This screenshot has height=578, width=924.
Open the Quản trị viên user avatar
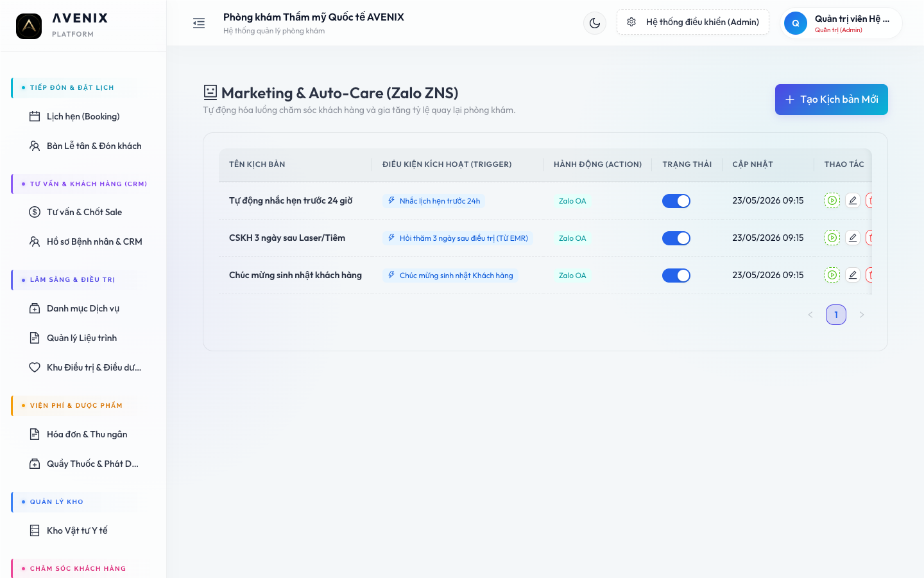tap(796, 23)
